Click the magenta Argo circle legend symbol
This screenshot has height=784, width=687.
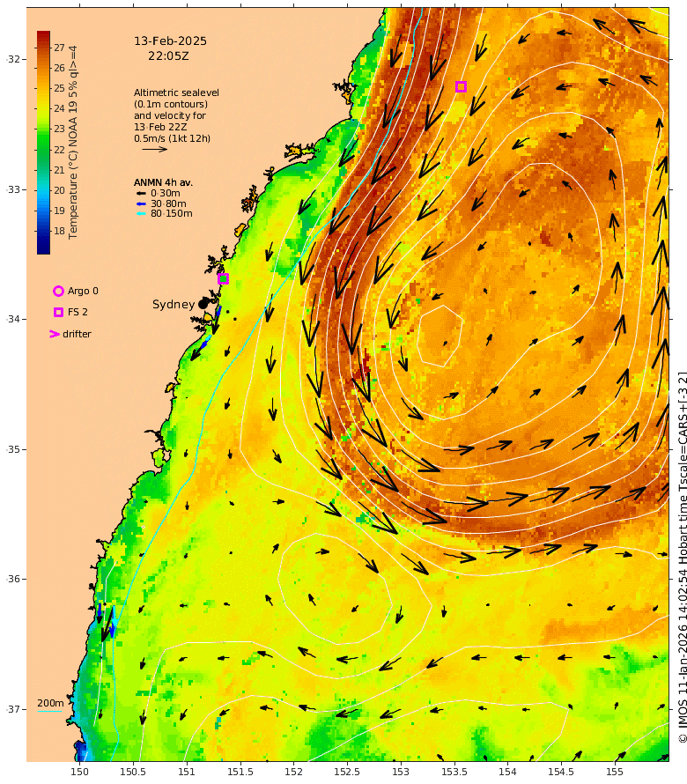[58, 291]
